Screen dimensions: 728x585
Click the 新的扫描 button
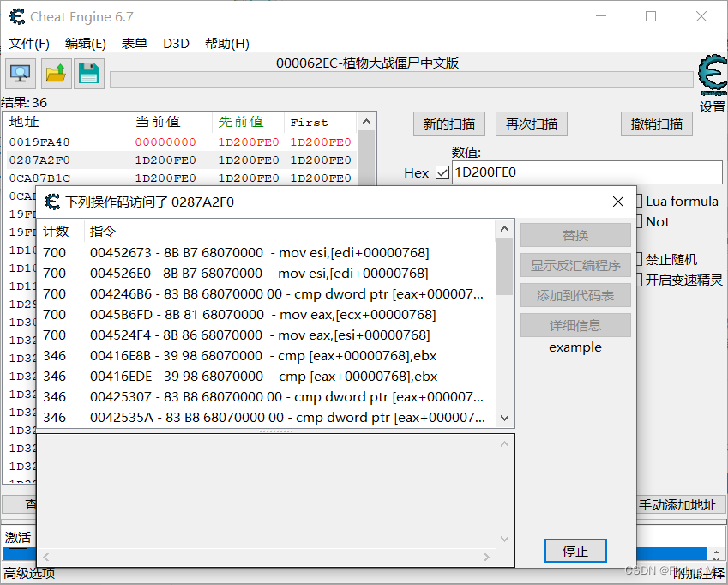[x=449, y=124]
